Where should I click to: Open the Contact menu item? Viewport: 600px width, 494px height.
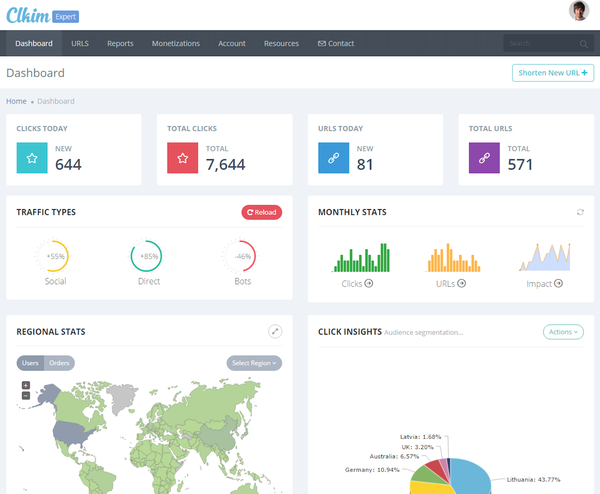(x=336, y=44)
